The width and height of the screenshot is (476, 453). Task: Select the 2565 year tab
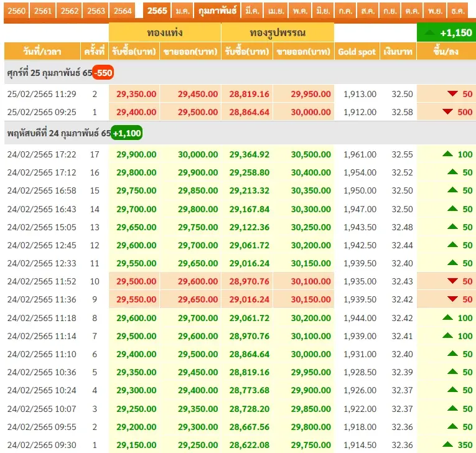click(x=157, y=11)
